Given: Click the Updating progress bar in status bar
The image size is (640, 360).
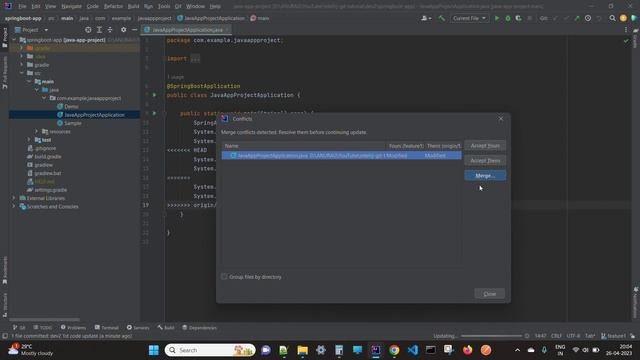Looking at the screenshot, I should [x=491, y=336].
